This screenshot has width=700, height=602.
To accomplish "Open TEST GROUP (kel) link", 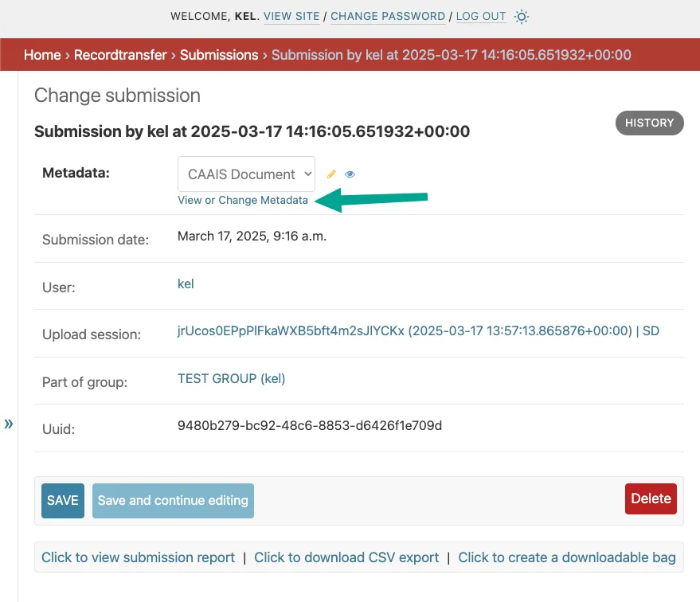I will coord(231,378).
